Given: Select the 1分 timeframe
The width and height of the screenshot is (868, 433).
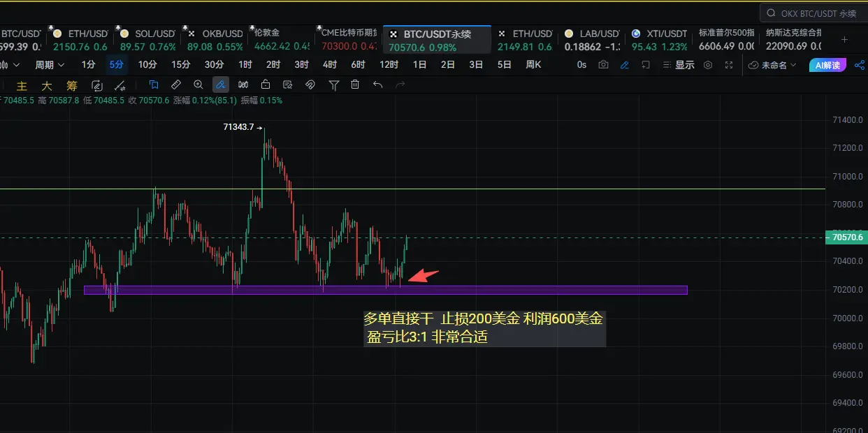Looking at the screenshot, I should pos(89,65).
